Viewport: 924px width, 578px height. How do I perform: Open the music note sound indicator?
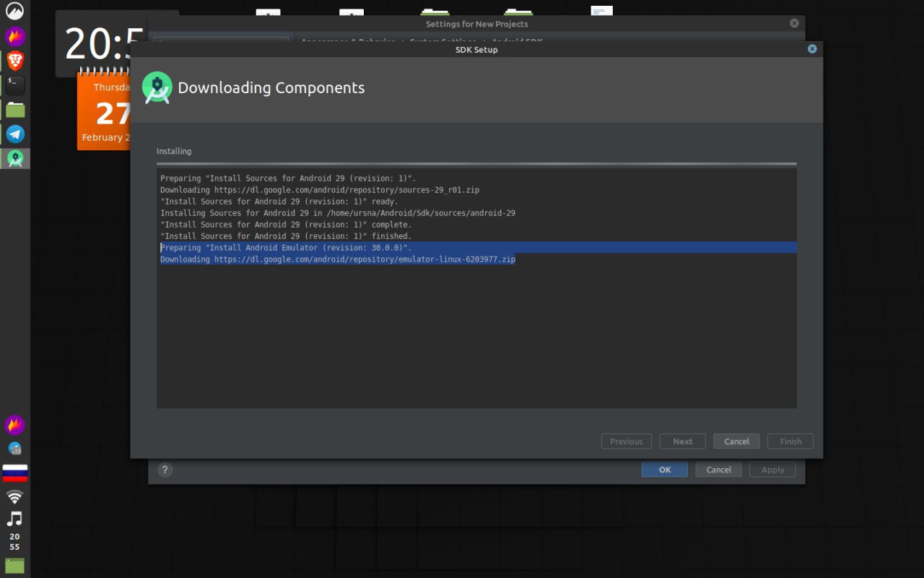[x=14, y=519]
